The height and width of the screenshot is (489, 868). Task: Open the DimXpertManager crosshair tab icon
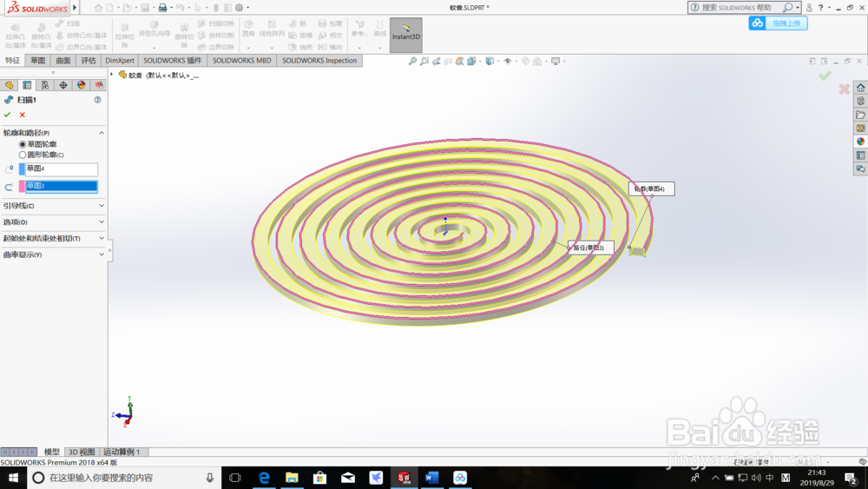[63, 85]
